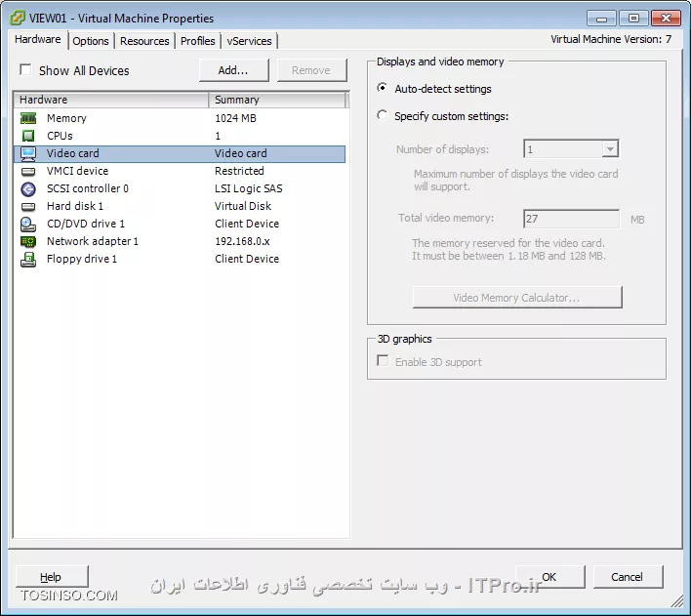Image resolution: width=691 pixels, height=616 pixels.
Task: Open the Profiles tab
Action: [197, 41]
